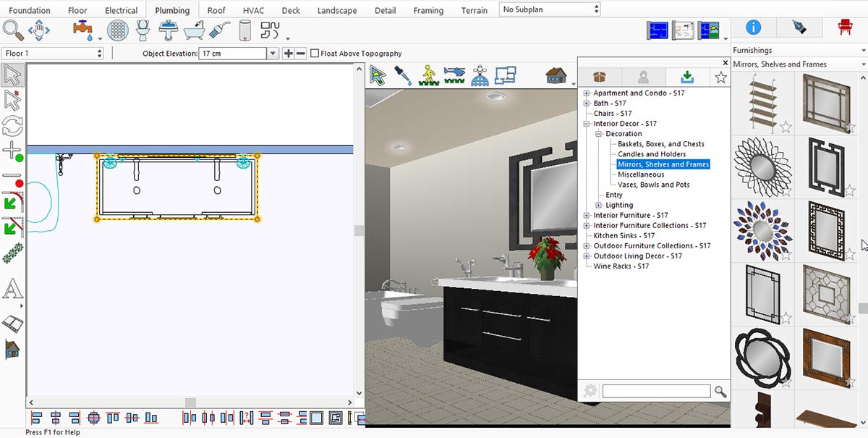
Task: Select Candles and Holders category
Action: click(x=652, y=154)
